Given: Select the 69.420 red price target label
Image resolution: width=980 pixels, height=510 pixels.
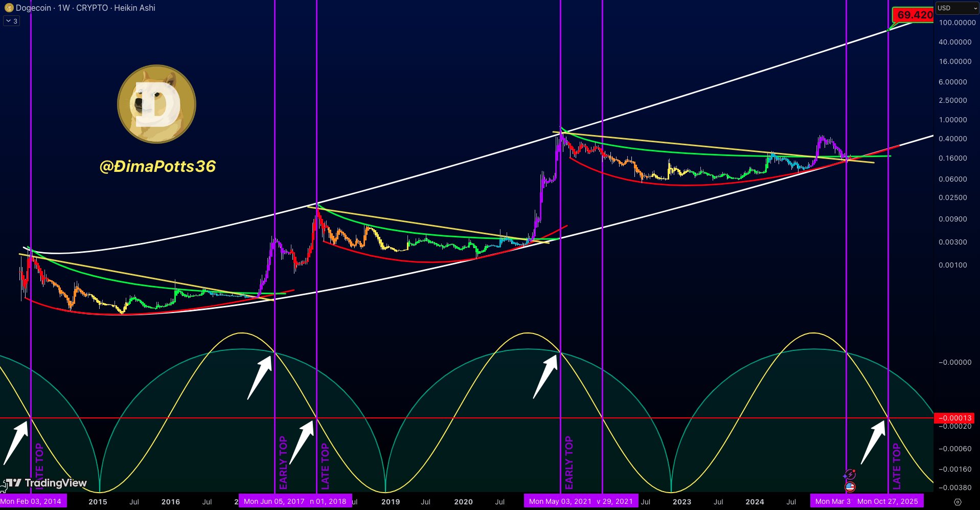Looking at the screenshot, I should coord(914,15).
